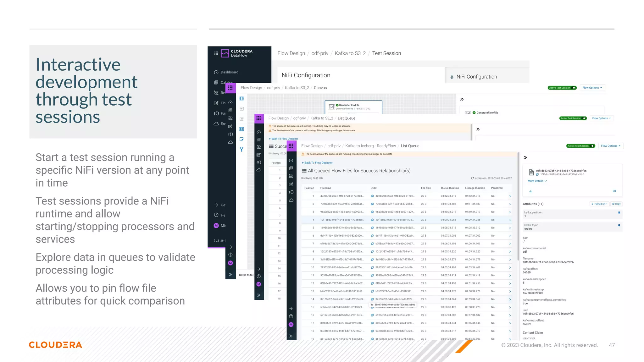This screenshot has width=644, height=362.
Task: Download flow file content icon
Action: tap(531, 191)
